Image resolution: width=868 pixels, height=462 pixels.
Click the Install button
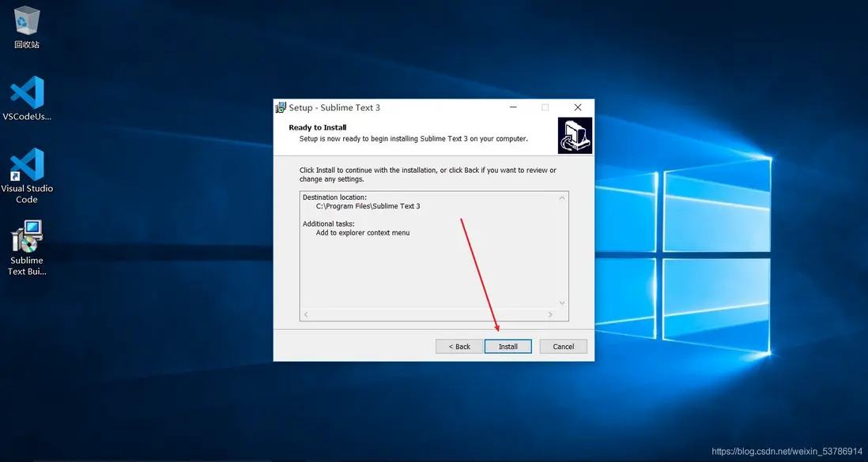click(508, 347)
